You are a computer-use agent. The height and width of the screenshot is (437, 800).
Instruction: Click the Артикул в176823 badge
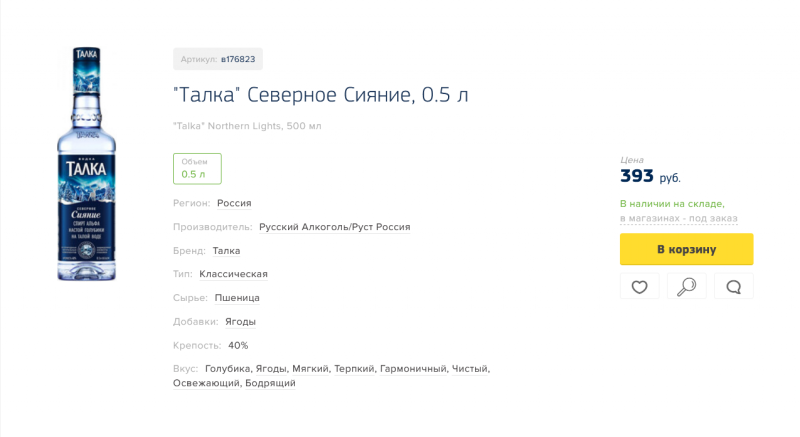click(x=218, y=59)
